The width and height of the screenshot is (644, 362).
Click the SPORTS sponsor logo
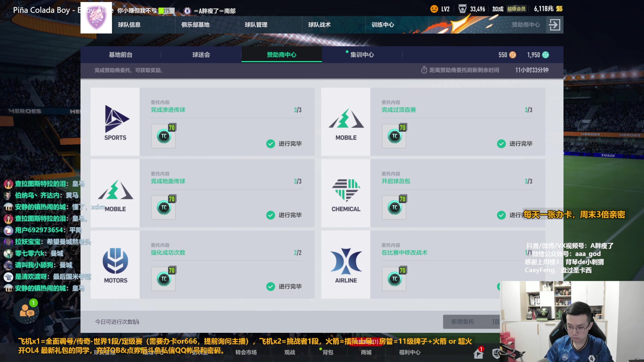[x=115, y=122]
